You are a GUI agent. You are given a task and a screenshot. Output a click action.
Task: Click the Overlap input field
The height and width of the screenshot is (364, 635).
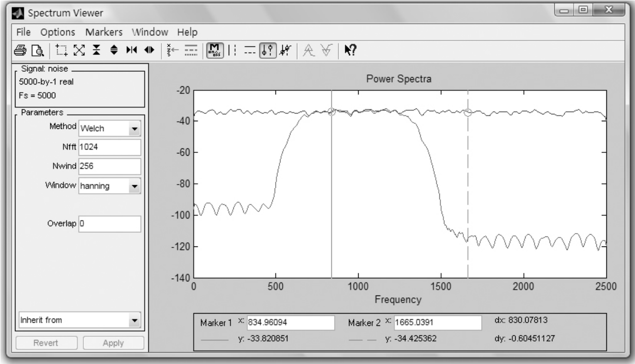pos(110,224)
